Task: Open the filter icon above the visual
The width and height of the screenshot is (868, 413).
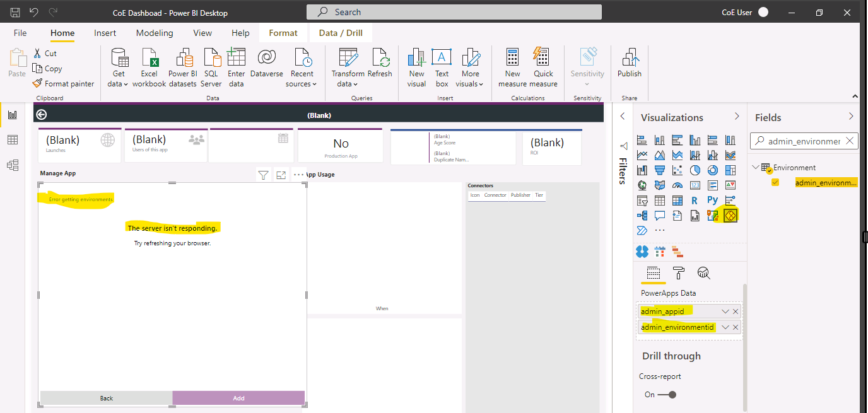Action: (x=263, y=175)
